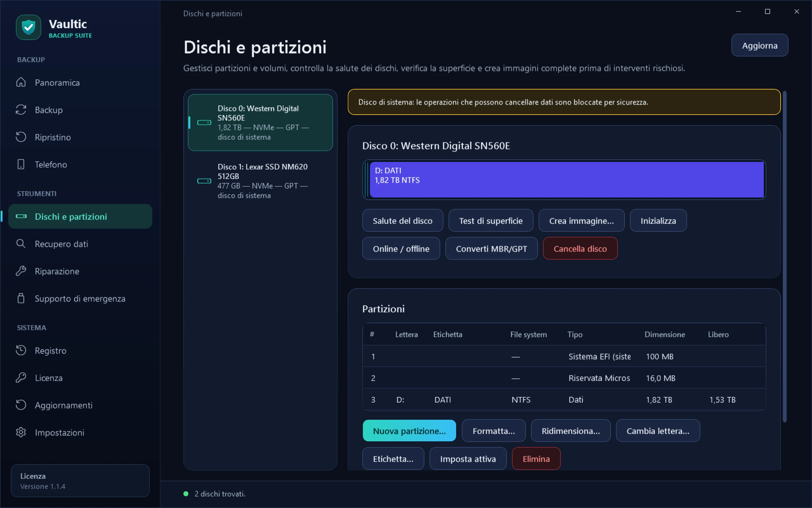Click Nuova partizione... button
This screenshot has height=508, width=812.
[409, 431]
